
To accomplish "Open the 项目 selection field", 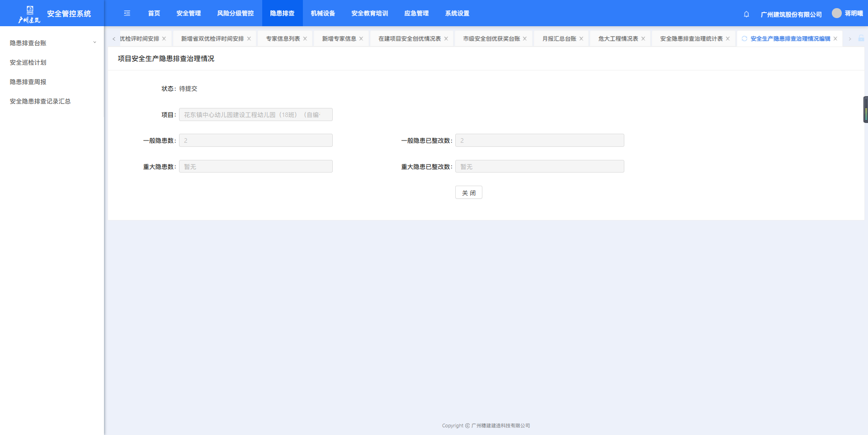I will (x=255, y=115).
